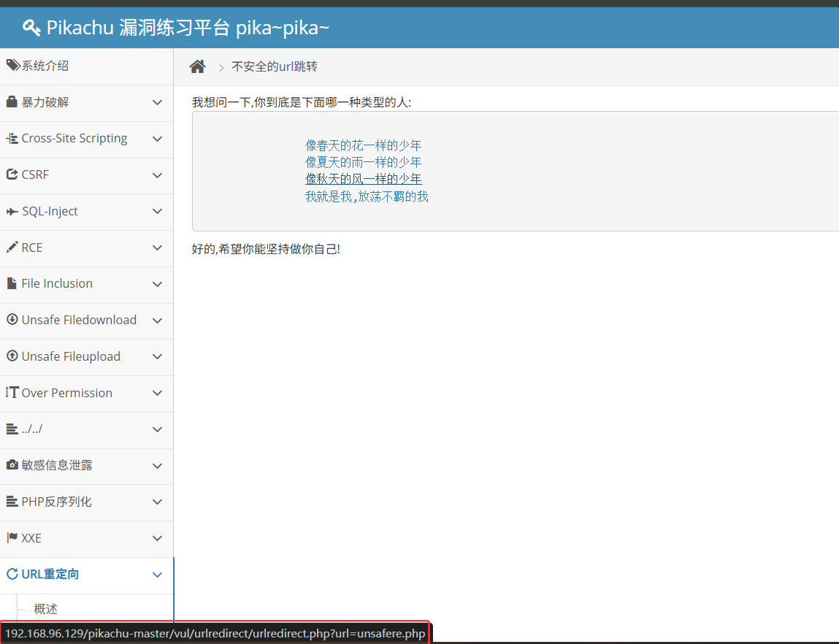Expand the ../../ menu chevron
The height and width of the screenshot is (644, 839).
157,429
